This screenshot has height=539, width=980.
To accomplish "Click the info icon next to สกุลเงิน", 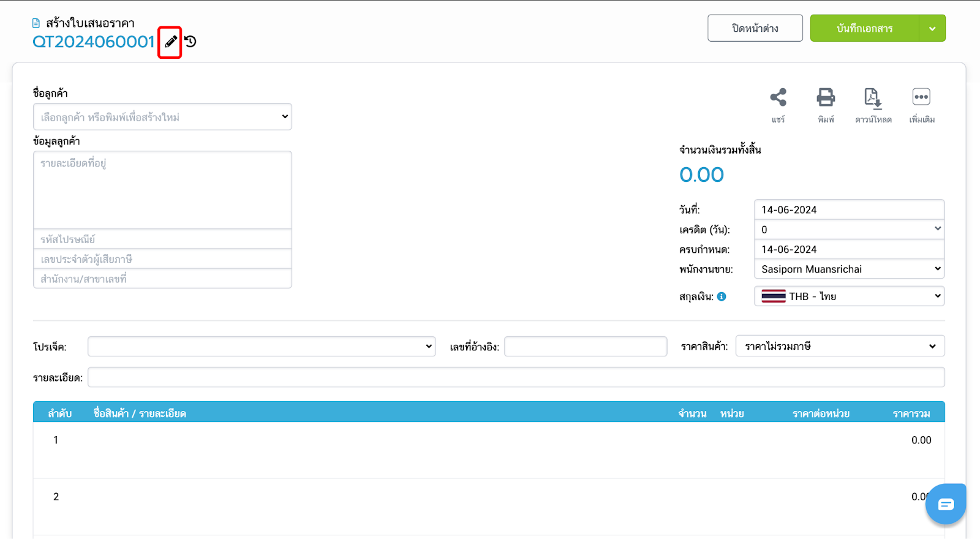I will point(722,296).
